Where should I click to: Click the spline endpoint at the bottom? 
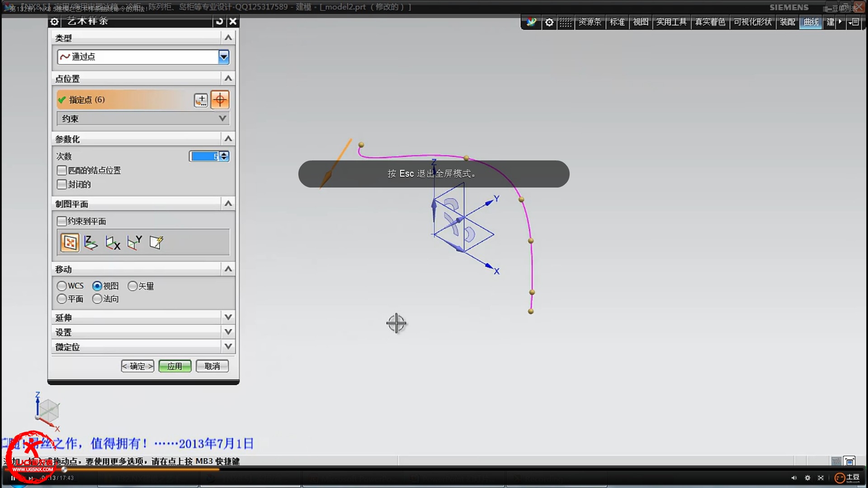click(531, 311)
